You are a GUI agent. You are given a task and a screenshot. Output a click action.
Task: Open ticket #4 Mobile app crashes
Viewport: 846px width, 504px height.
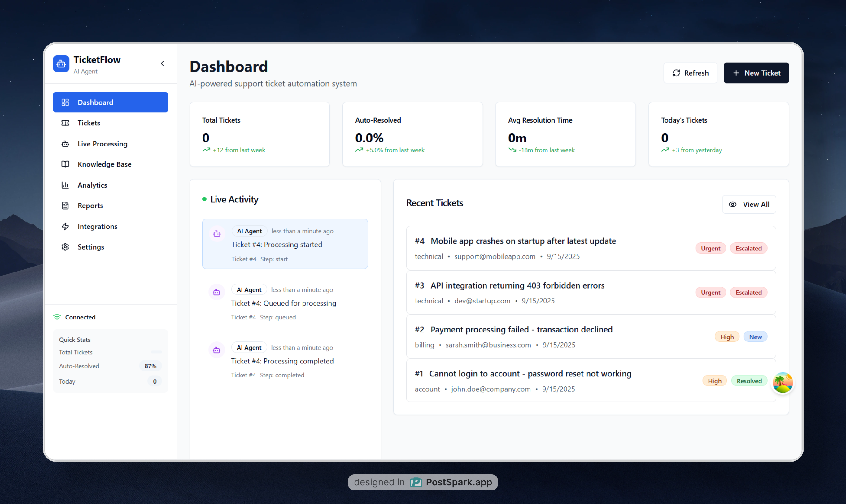pyautogui.click(x=523, y=241)
